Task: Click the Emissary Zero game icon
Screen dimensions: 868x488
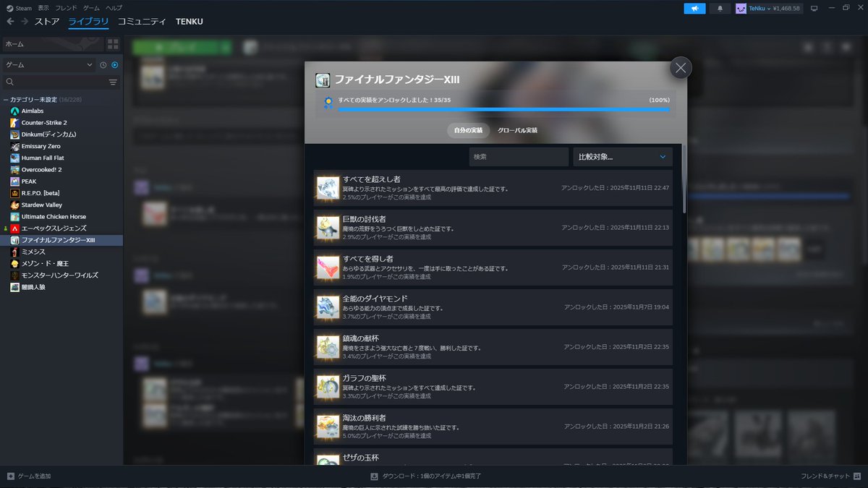Action: (x=14, y=146)
